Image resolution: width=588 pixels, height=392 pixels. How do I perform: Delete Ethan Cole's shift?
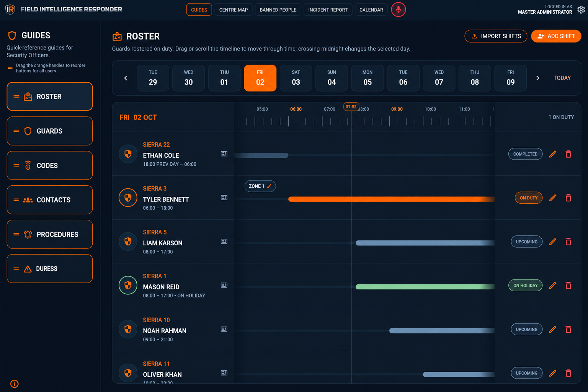coord(568,154)
